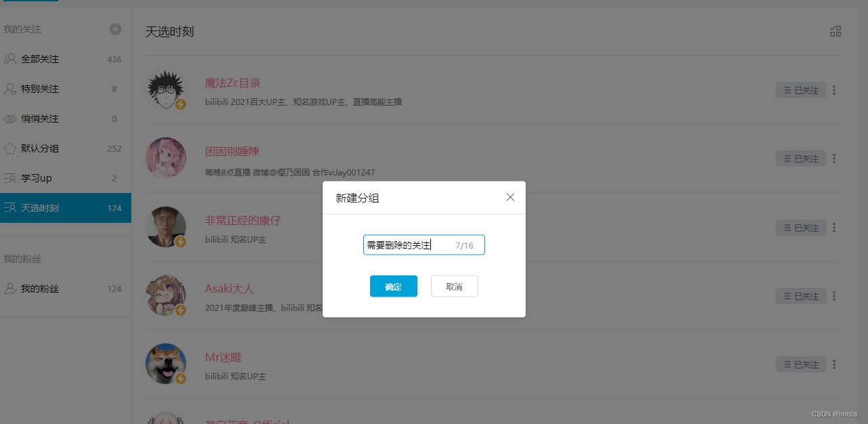Click the 默认分组 star icon
The width and height of the screenshot is (868, 424).
tap(10, 148)
